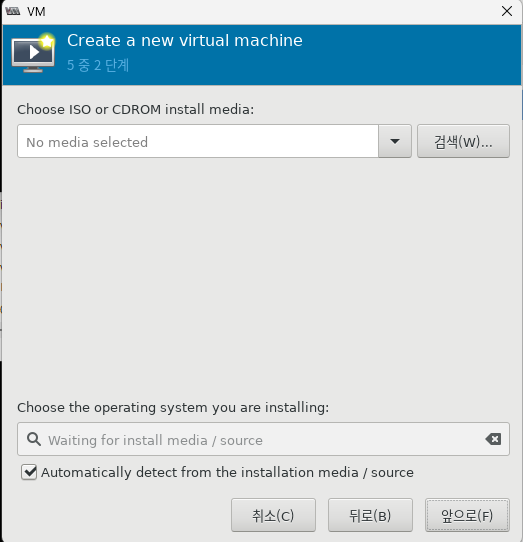Screen dimensions: 523x542
Task: Uncheck automatically detect from installation media
Action: pyautogui.click(x=29, y=472)
